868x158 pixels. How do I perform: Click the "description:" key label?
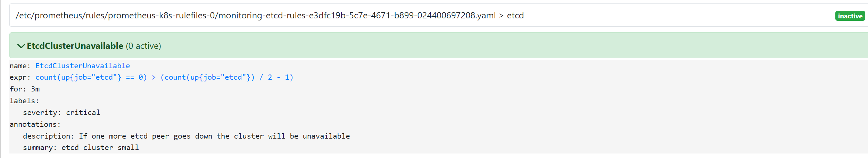tap(48, 136)
